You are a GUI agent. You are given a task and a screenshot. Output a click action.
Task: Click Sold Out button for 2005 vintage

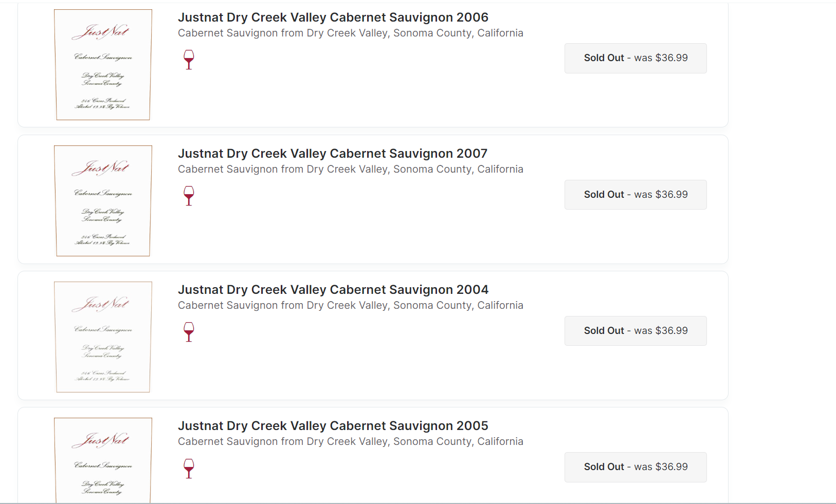(635, 467)
